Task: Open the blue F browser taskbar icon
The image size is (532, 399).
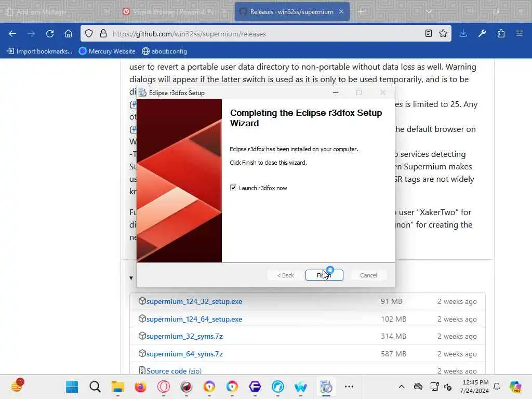Action: point(255,387)
